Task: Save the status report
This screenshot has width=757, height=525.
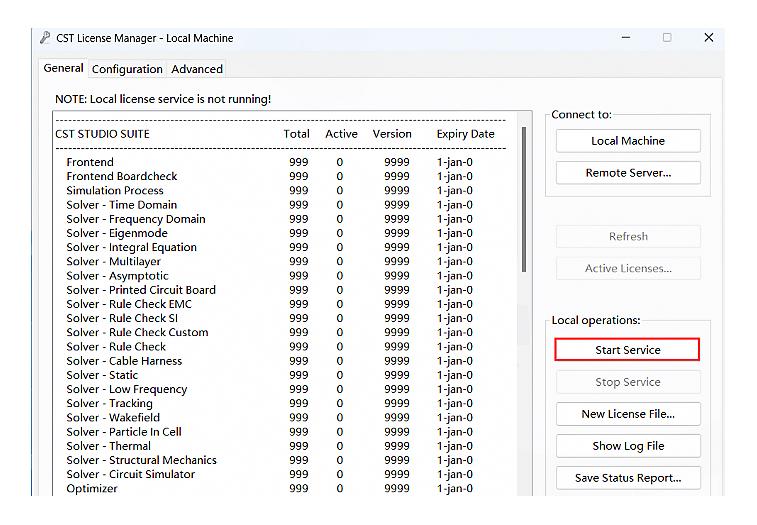Action: pyautogui.click(x=628, y=478)
